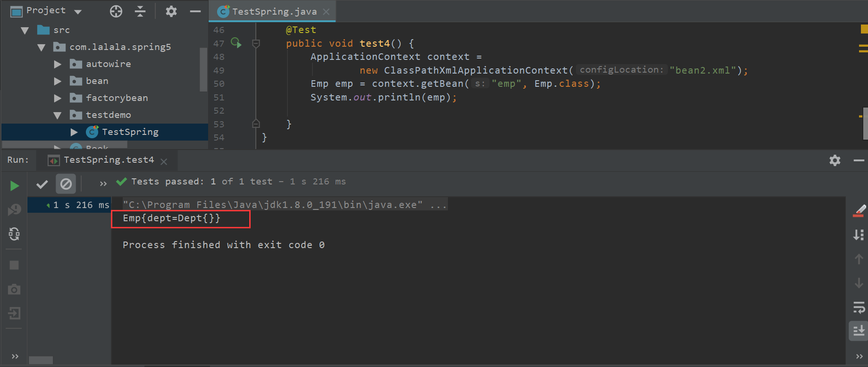
Task: Click the exit/import tests icon
Action: coord(14,313)
